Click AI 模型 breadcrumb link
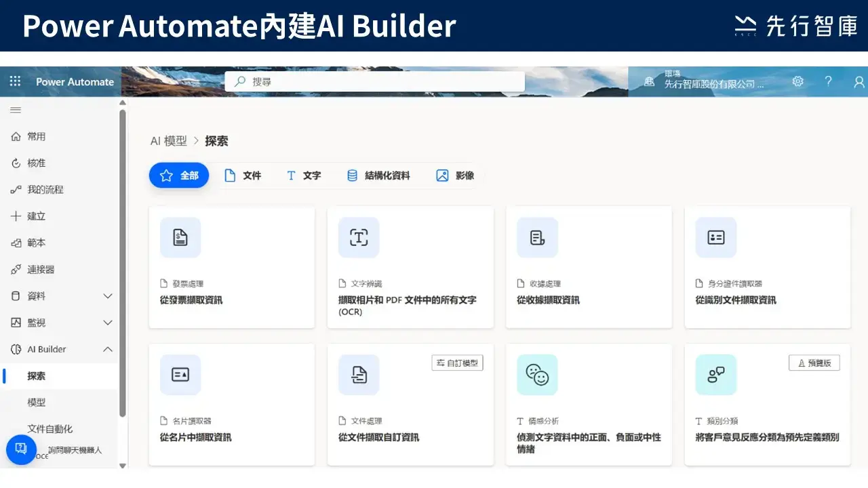 168,141
